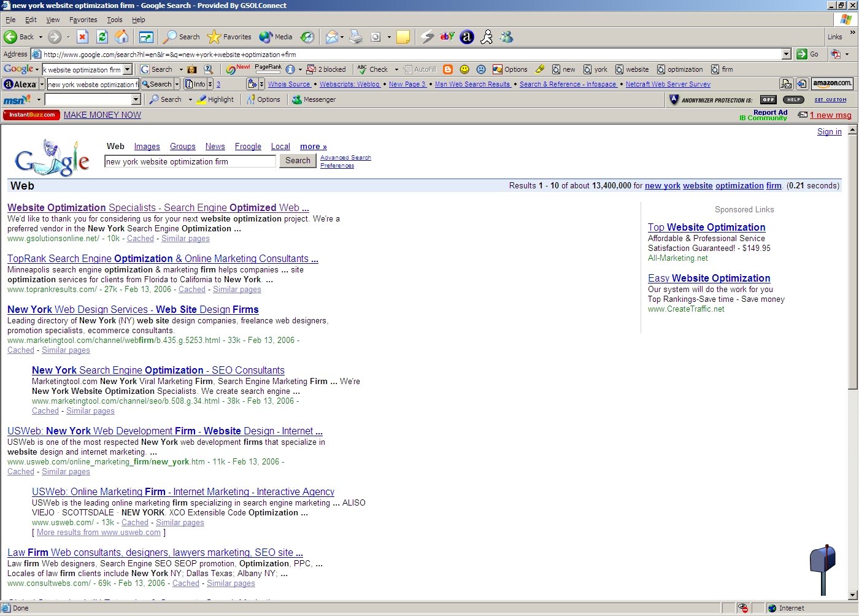Toggle highlight for word 'firm'

pyautogui.click(x=722, y=69)
